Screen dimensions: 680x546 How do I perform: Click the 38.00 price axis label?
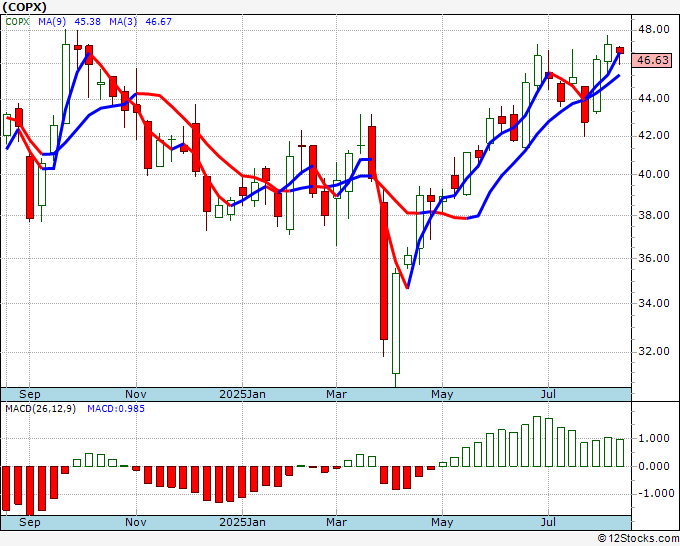click(654, 215)
